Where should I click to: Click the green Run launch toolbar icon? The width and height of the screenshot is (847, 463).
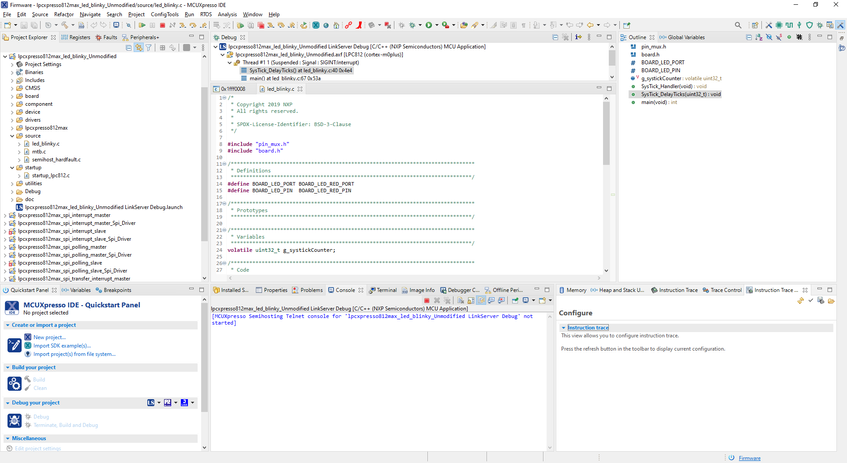[429, 25]
